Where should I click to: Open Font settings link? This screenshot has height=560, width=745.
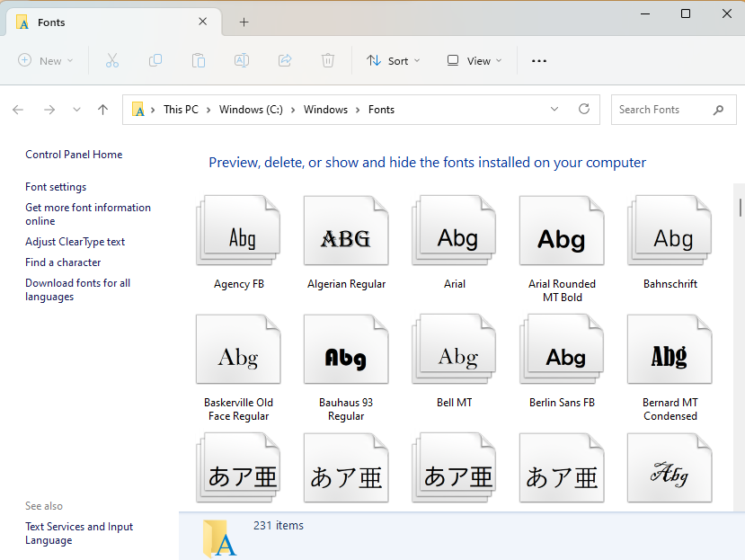(56, 187)
